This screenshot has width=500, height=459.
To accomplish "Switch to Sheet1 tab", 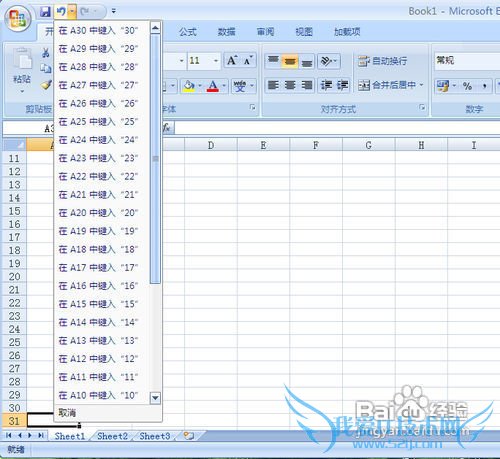I will (70, 436).
